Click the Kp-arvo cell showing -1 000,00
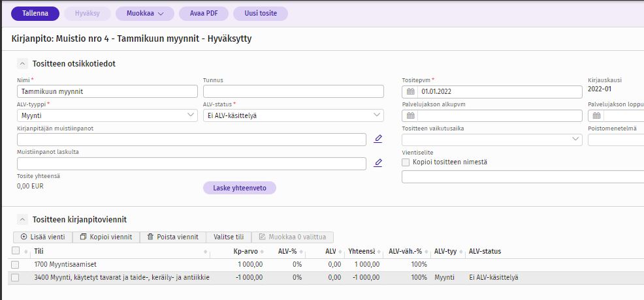644x300 pixels. coord(249,277)
